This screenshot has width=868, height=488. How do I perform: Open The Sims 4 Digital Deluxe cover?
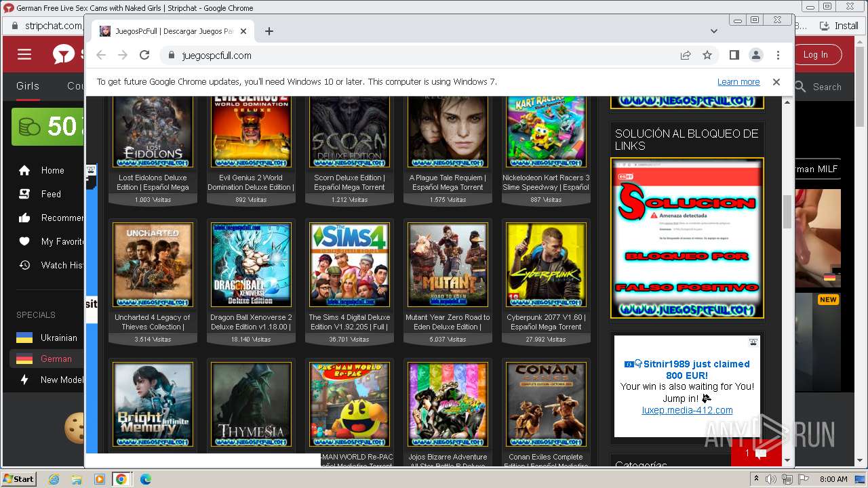pos(349,265)
